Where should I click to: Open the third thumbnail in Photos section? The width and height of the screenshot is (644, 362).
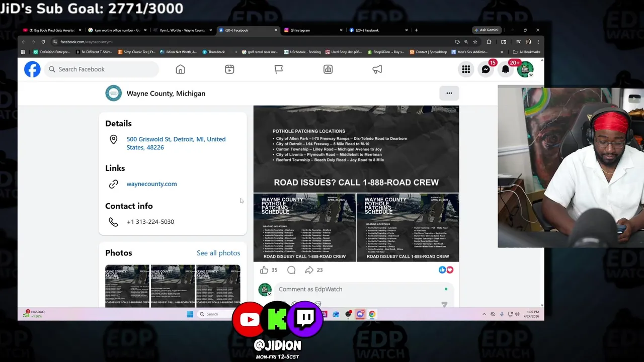click(218, 286)
